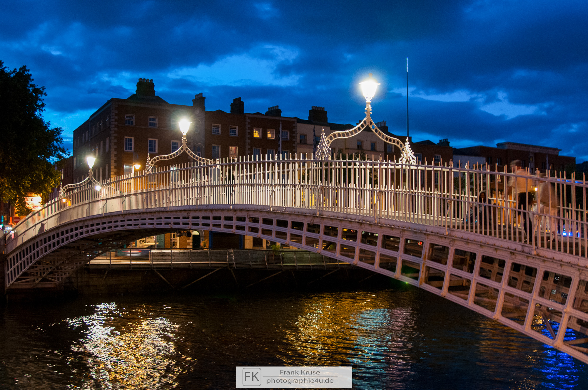This screenshot has width=588, height=390.
Task: Click the illuminated shop sign beneath the tree
Action: tap(33, 203)
